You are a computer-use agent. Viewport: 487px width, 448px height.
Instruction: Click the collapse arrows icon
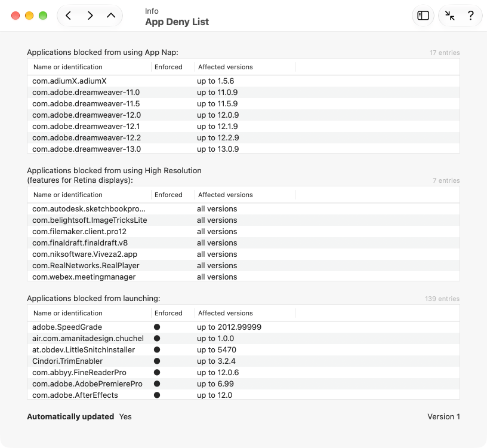coord(449,16)
